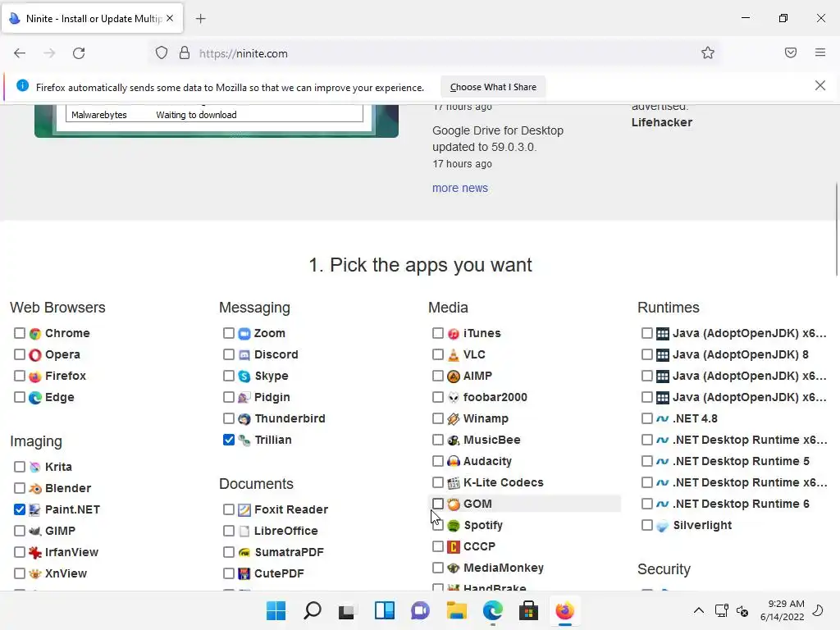Click the Opera app icon

[x=35, y=354]
